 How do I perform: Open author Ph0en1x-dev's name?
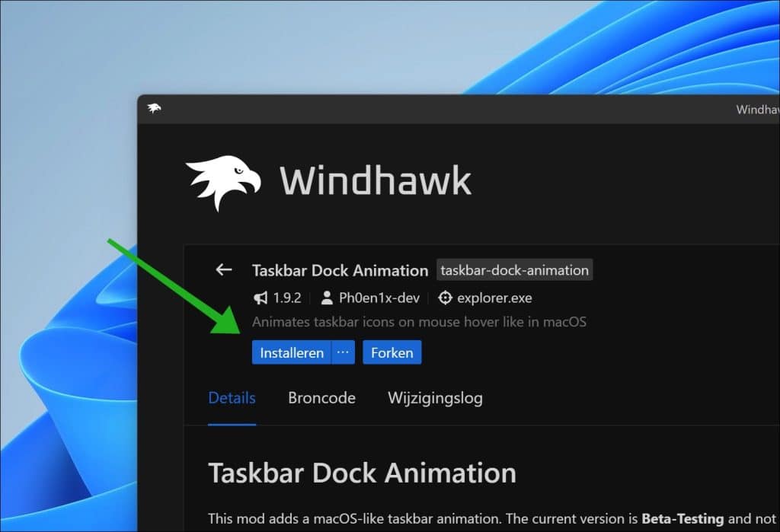coord(380,298)
